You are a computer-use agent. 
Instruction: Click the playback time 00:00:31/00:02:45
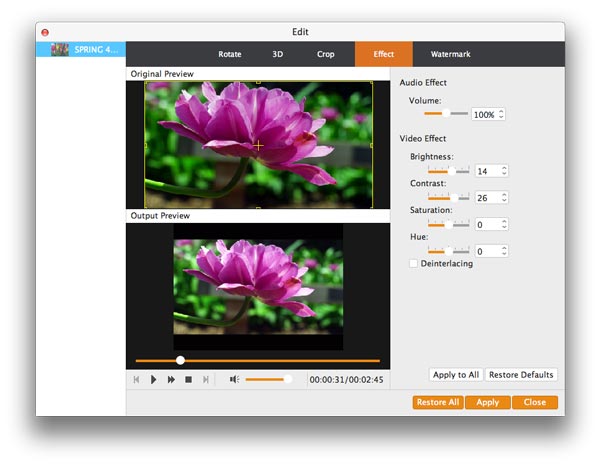pos(346,380)
